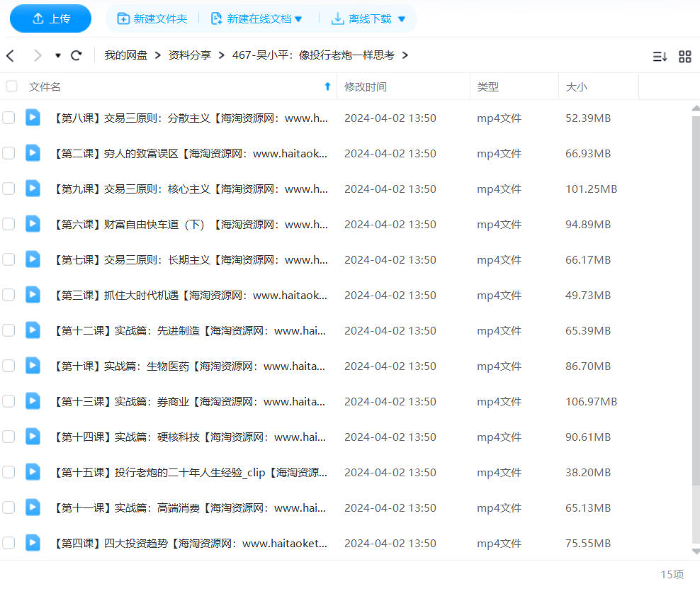Check the 第二课 穷人的致富误区 checkbox
The height and width of the screenshot is (589, 700).
pos(9,153)
